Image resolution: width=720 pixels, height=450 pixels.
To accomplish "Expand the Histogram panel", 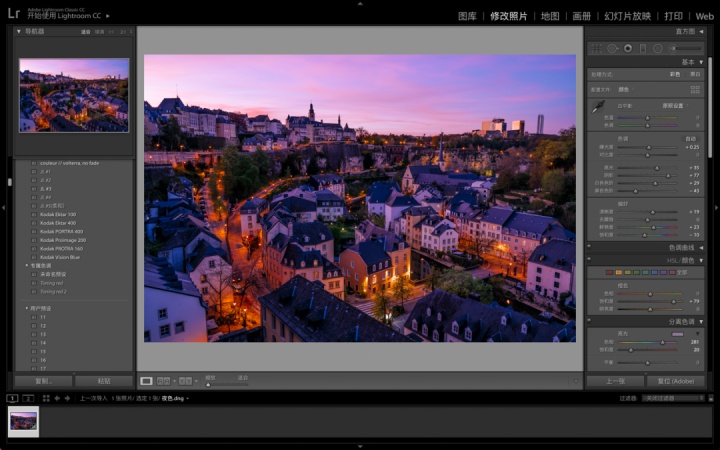I will 701,31.
